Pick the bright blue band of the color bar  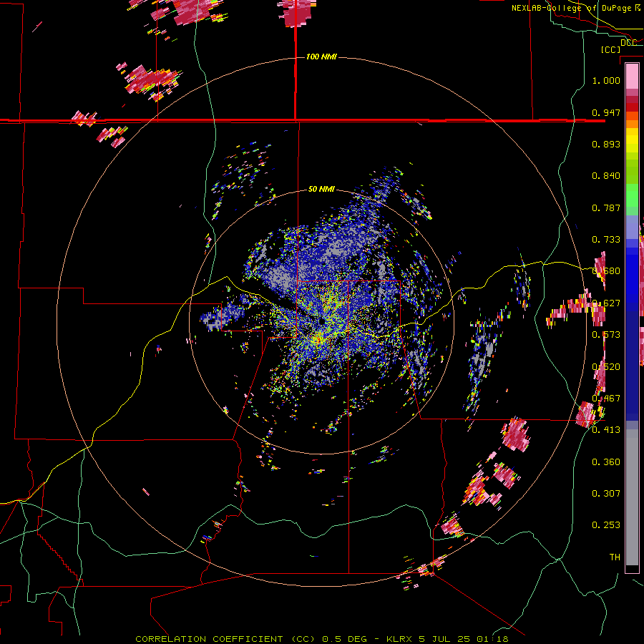[x=632, y=275]
